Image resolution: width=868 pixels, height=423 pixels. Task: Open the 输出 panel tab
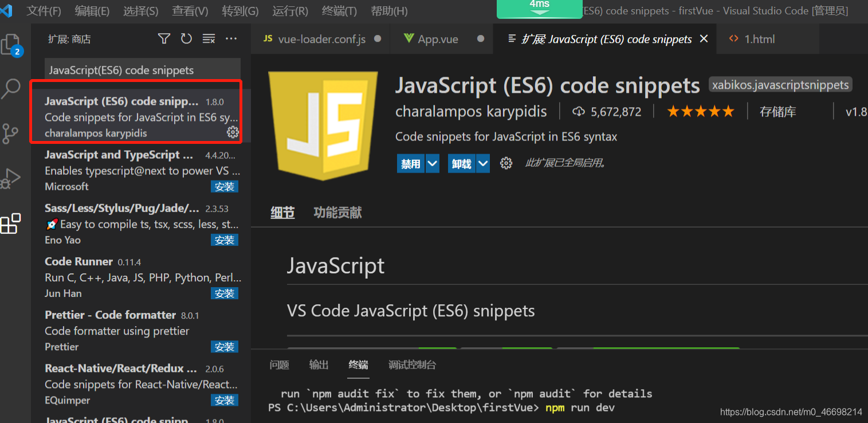click(x=319, y=365)
